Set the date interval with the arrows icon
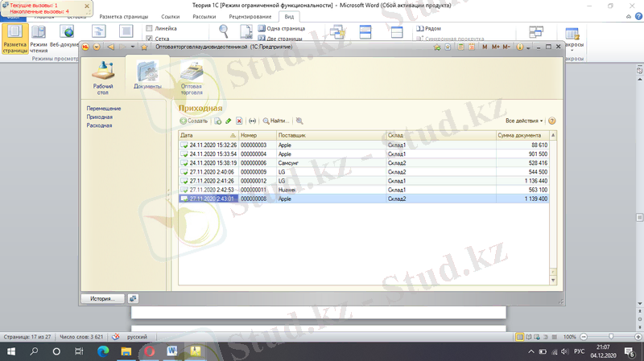The width and height of the screenshot is (644, 361). 252,121
